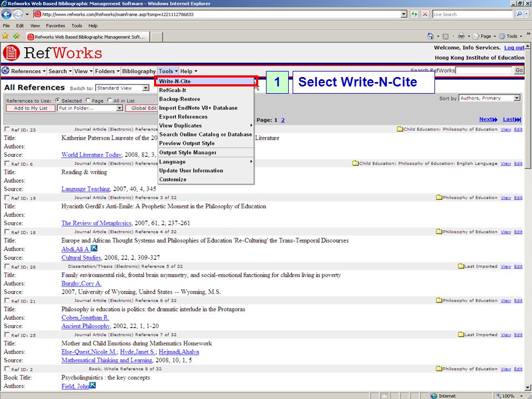The width and height of the screenshot is (532, 399).
Task: Open the Search menu dropdown
Action: tap(60, 71)
